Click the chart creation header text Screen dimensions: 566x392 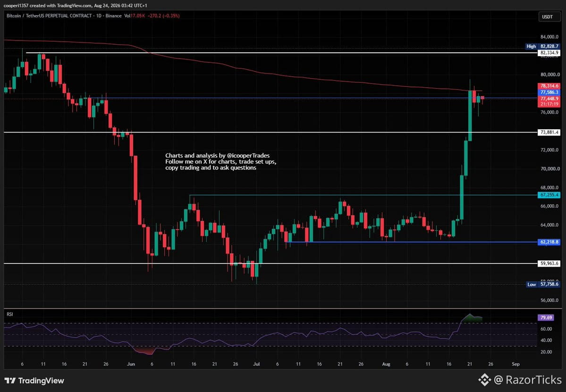(76, 5)
